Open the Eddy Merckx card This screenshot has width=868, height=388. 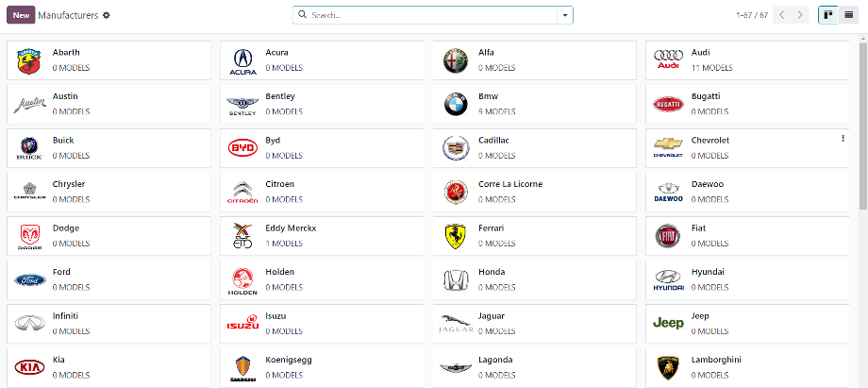pos(322,236)
